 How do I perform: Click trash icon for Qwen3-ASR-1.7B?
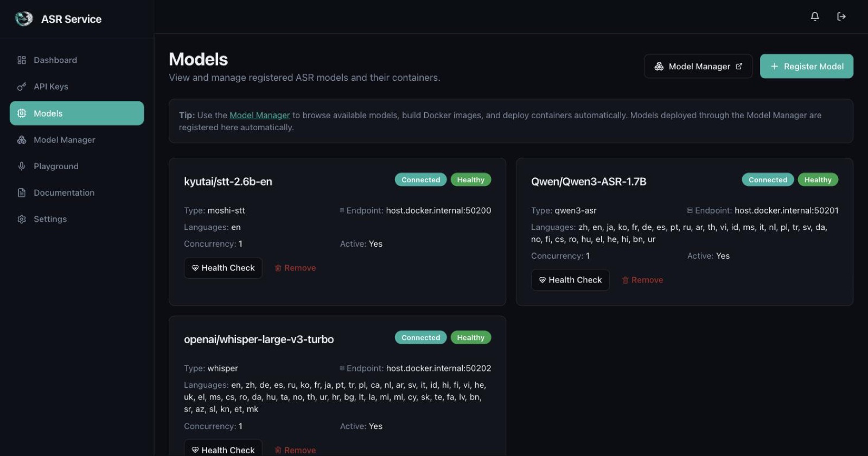[x=626, y=280]
